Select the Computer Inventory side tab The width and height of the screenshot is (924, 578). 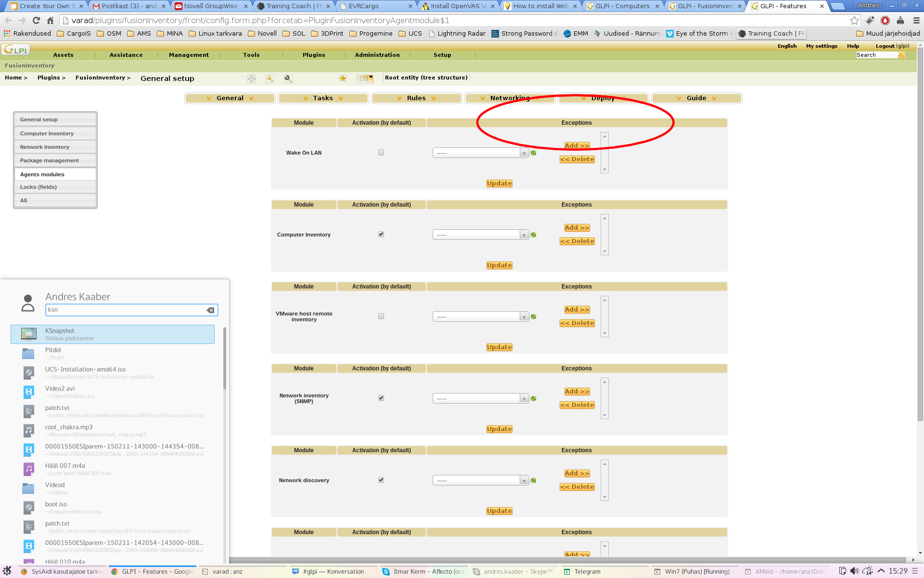(x=55, y=133)
